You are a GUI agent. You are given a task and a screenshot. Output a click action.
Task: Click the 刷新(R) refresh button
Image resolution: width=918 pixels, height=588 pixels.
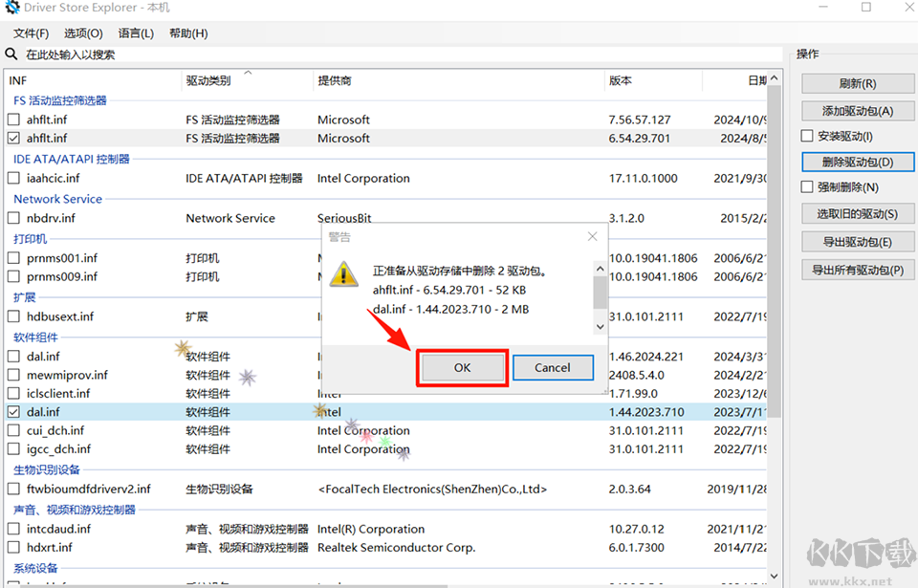coord(858,83)
